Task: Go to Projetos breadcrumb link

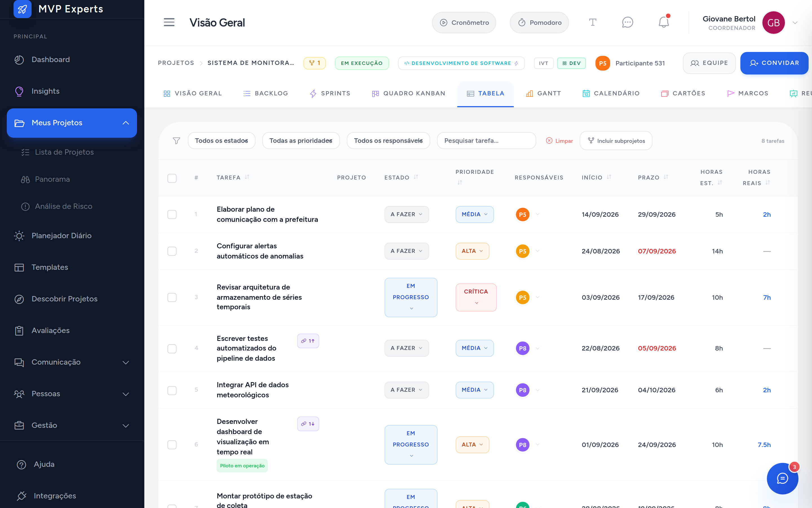Action: click(176, 63)
